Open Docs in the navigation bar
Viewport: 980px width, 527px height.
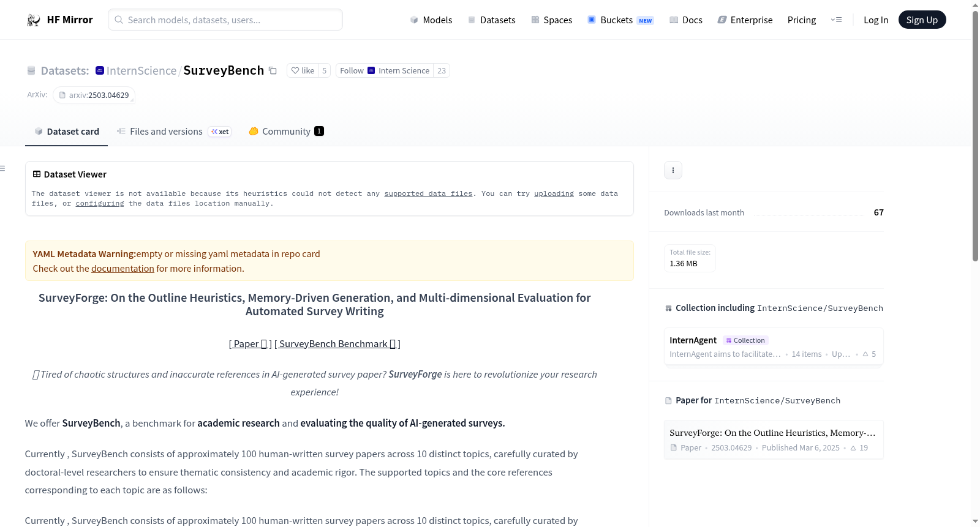tap(685, 20)
